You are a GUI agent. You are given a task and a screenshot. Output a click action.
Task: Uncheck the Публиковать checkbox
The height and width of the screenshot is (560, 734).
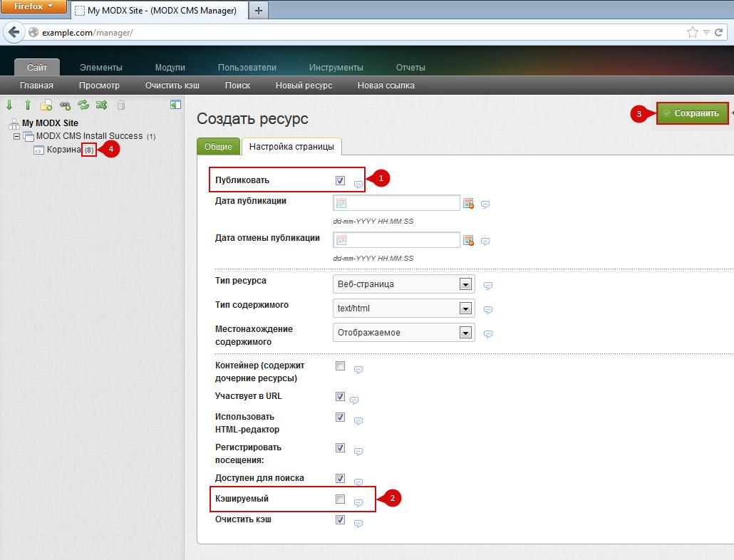[340, 180]
